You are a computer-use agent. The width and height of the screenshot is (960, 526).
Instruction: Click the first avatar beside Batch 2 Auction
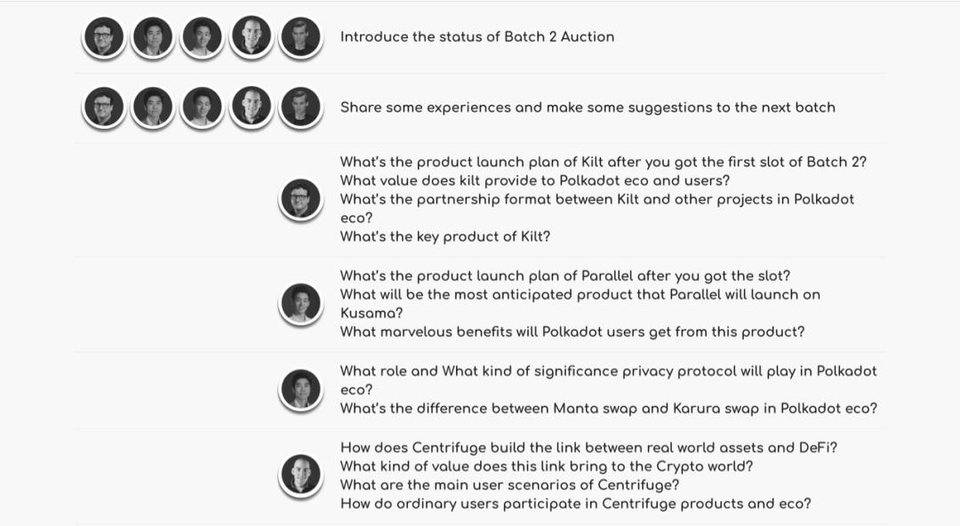103,37
